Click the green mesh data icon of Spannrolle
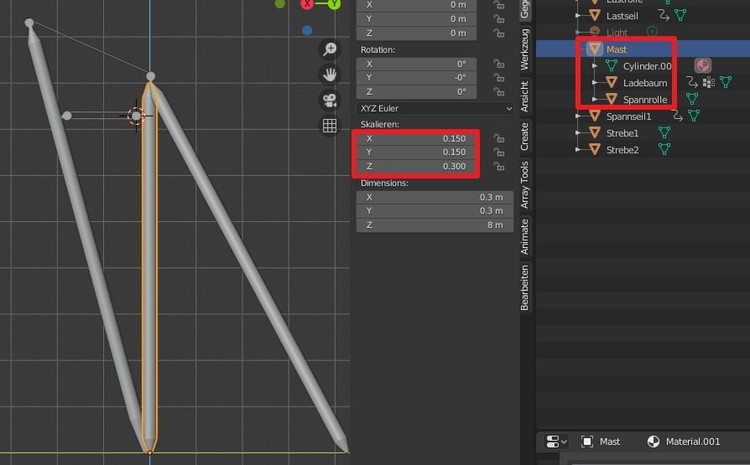Viewport: 750px width, 465px height. tap(692, 99)
